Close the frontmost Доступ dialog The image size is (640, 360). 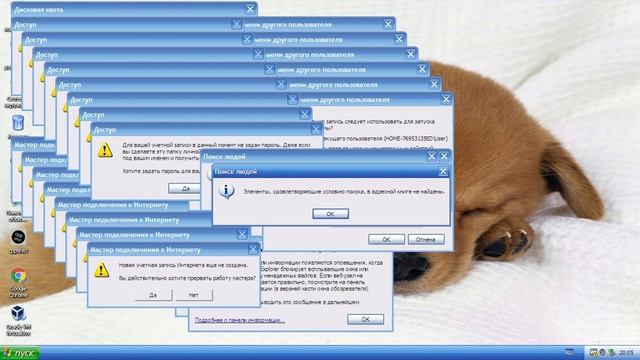point(316,130)
